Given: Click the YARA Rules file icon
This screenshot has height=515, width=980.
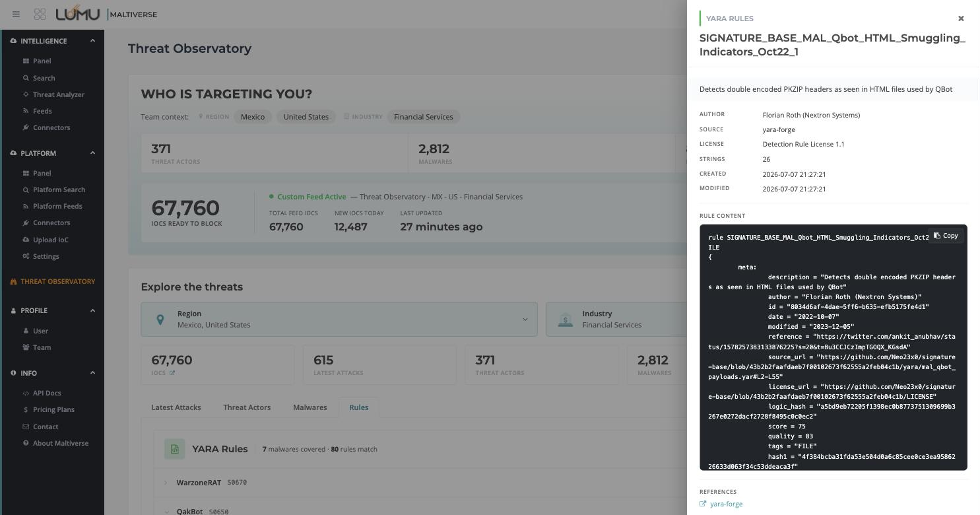Looking at the screenshot, I should 175,449.
